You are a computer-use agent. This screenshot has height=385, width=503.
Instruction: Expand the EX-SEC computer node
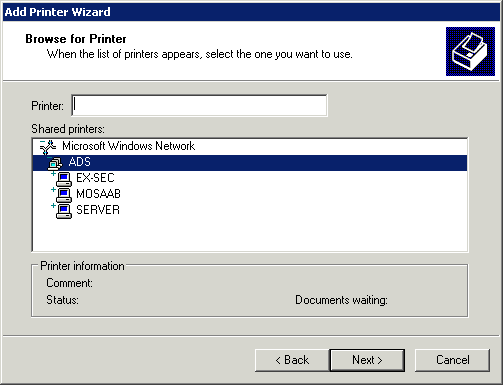tap(53, 174)
